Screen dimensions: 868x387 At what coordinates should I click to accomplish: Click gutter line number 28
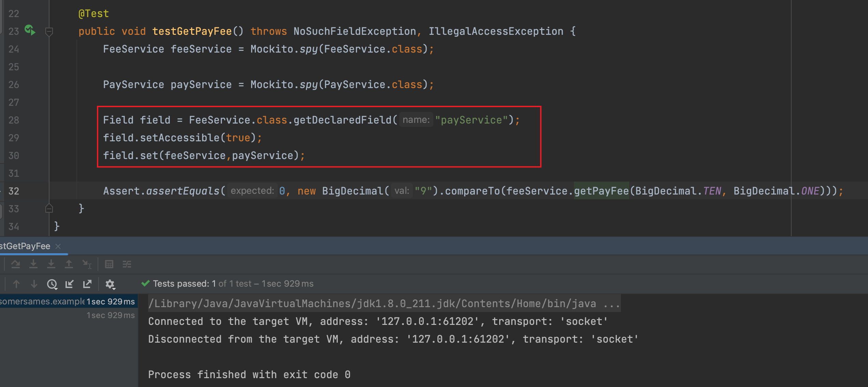pyautogui.click(x=14, y=120)
